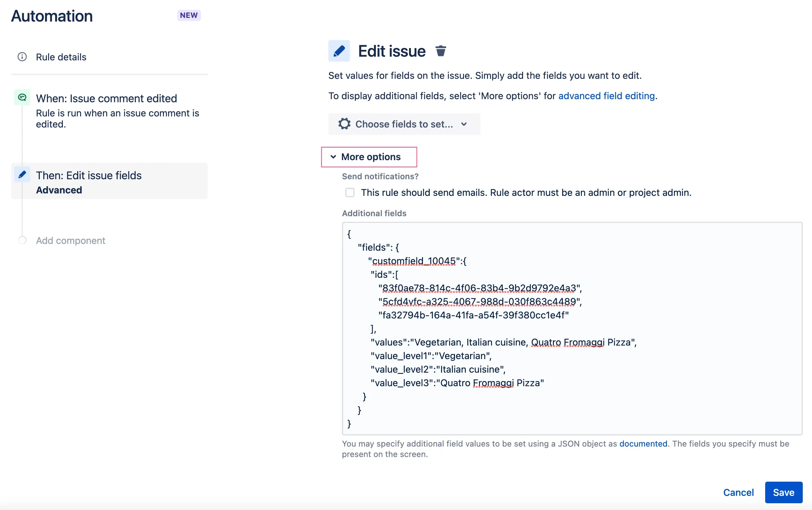Click Add component in rule chain
Viewport: 812px width, 510px height.
[71, 241]
